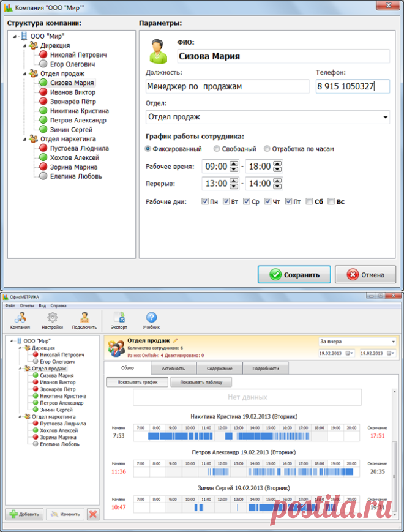This screenshot has height=532, width=404.
Task: Click the Сохранить button
Action: tap(294, 274)
